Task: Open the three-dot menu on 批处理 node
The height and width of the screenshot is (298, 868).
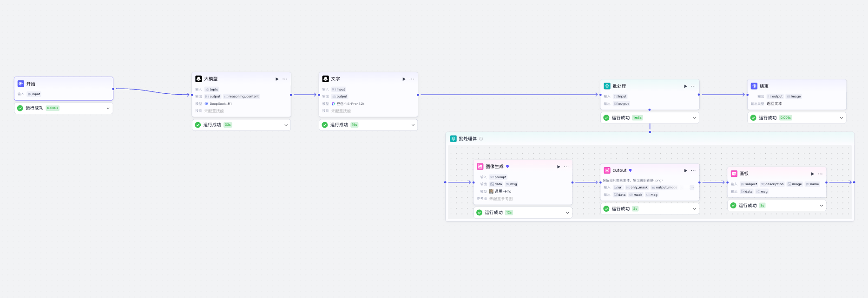Action: 693,86
